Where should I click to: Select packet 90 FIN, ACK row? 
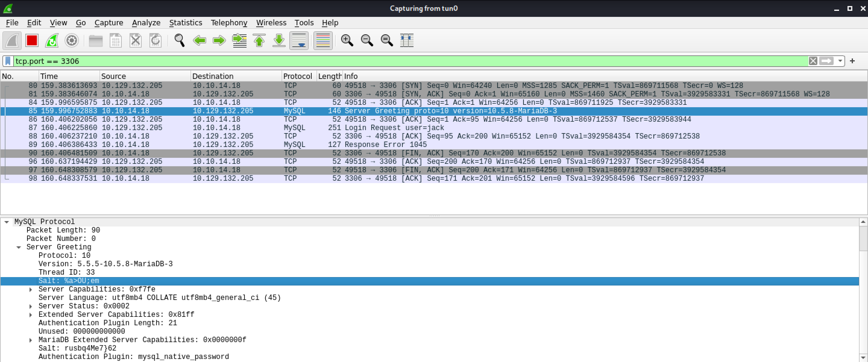pos(434,153)
